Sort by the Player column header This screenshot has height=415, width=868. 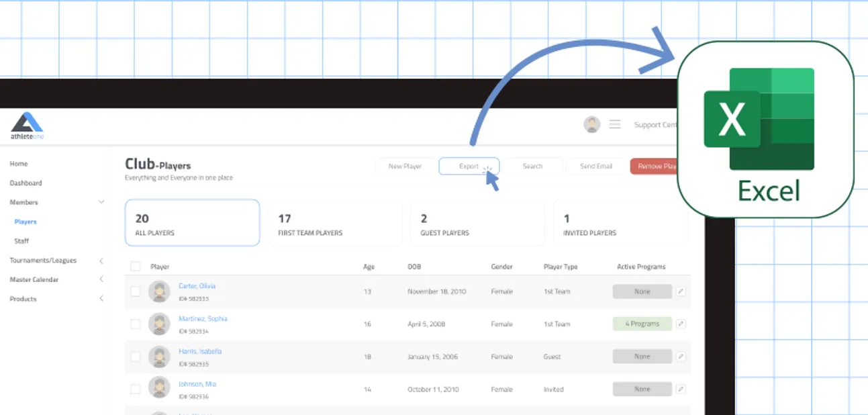coord(160,267)
